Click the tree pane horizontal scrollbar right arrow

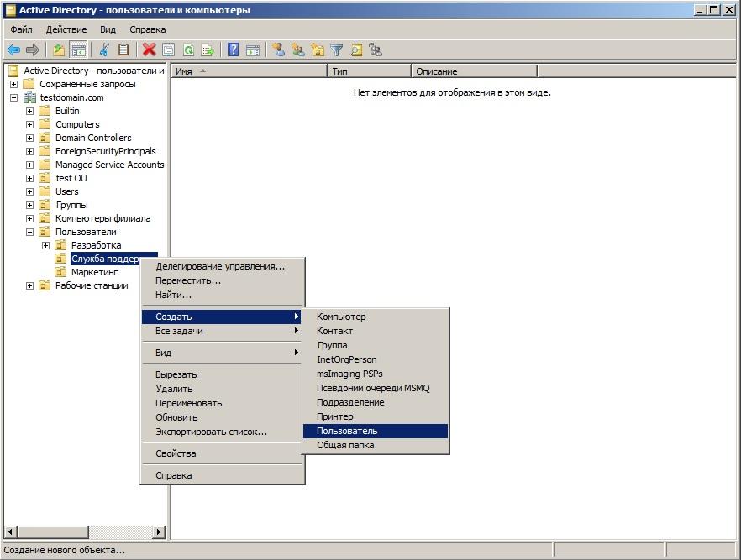[x=160, y=532]
